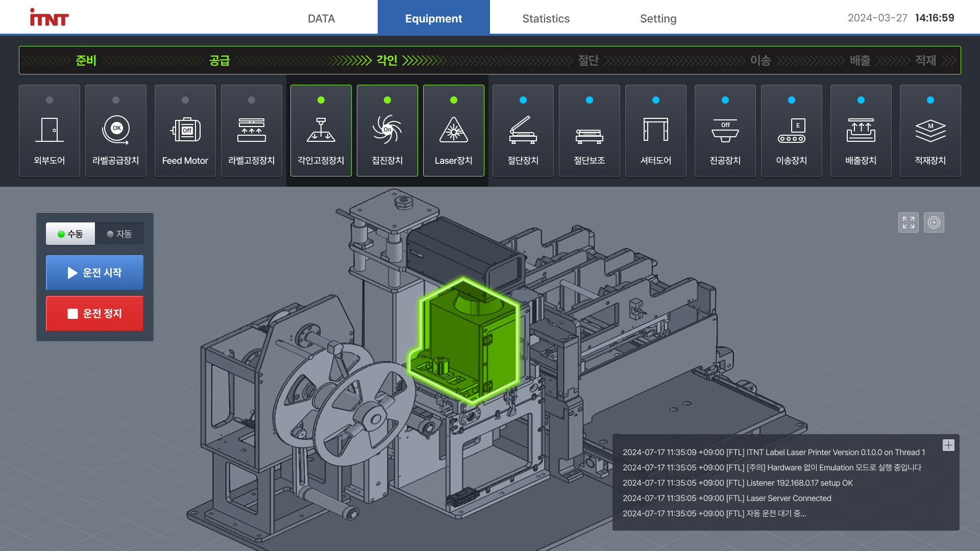Click the 집진장치 dust collector icon

click(387, 131)
